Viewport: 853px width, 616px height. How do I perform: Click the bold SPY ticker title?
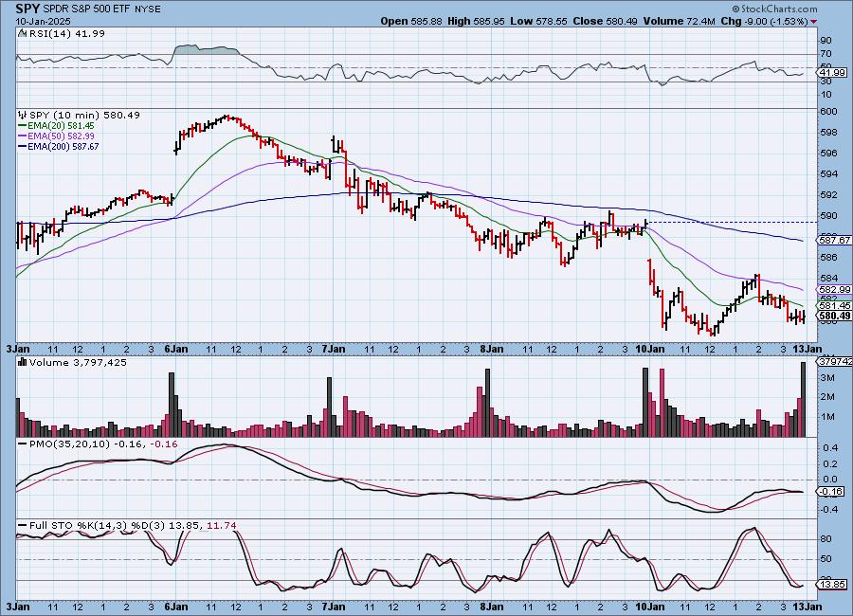click(27, 9)
